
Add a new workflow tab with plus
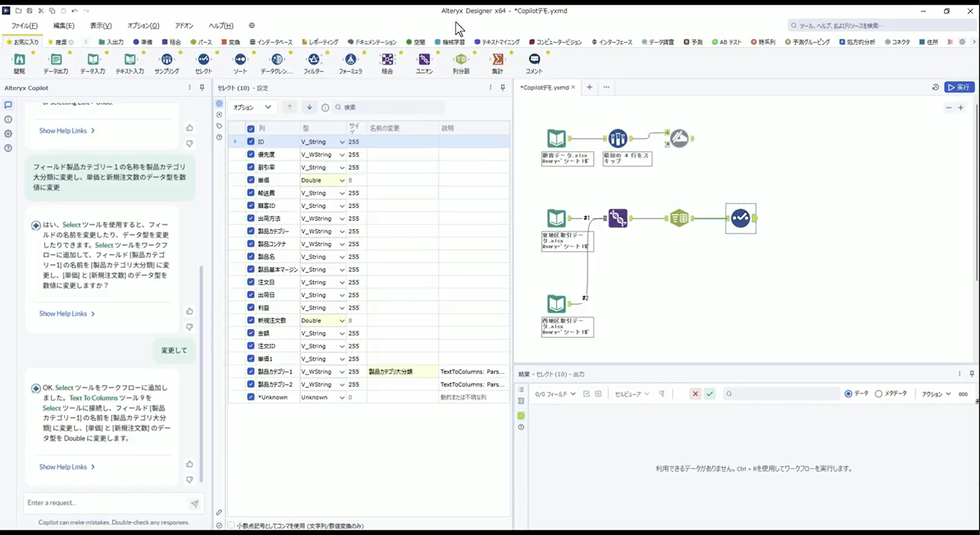pos(589,87)
